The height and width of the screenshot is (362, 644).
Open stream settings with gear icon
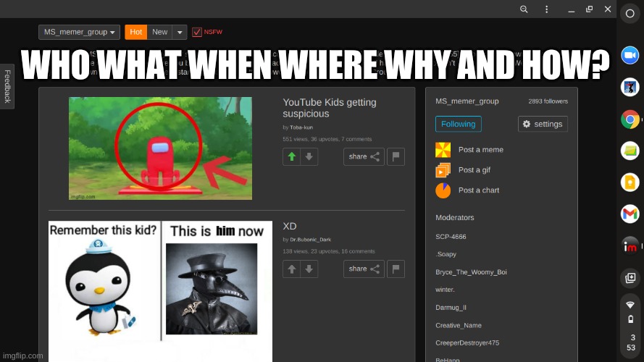[543, 124]
